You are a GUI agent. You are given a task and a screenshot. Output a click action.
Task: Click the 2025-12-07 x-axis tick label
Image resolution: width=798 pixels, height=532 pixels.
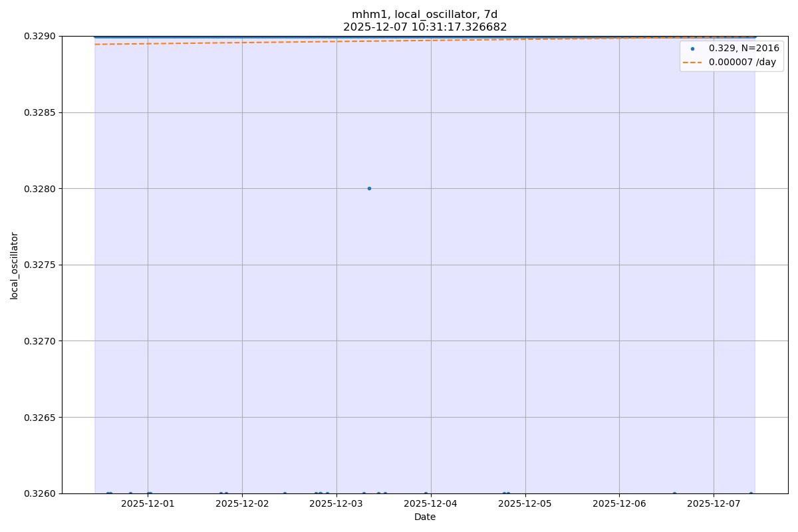click(714, 504)
